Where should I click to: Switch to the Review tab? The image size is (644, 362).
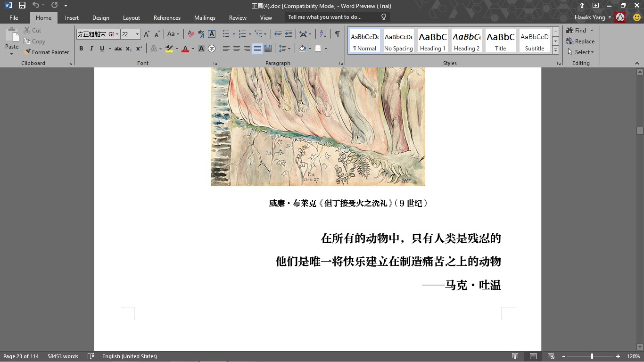tap(238, 18)
